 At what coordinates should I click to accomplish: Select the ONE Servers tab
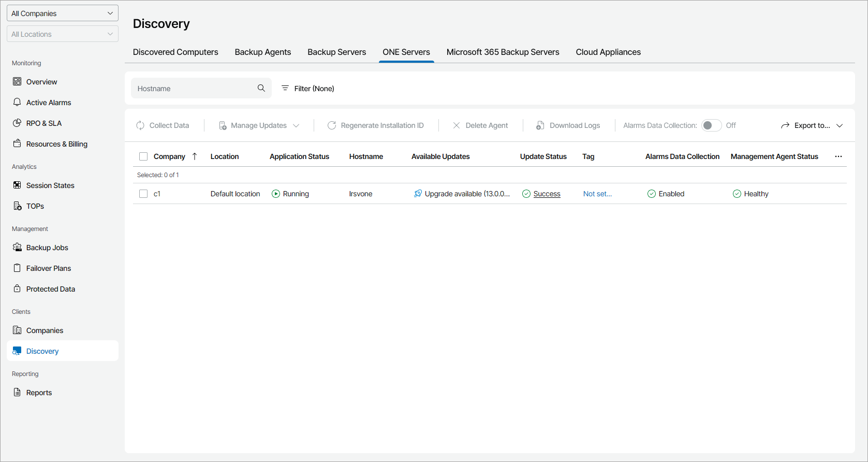406,52
